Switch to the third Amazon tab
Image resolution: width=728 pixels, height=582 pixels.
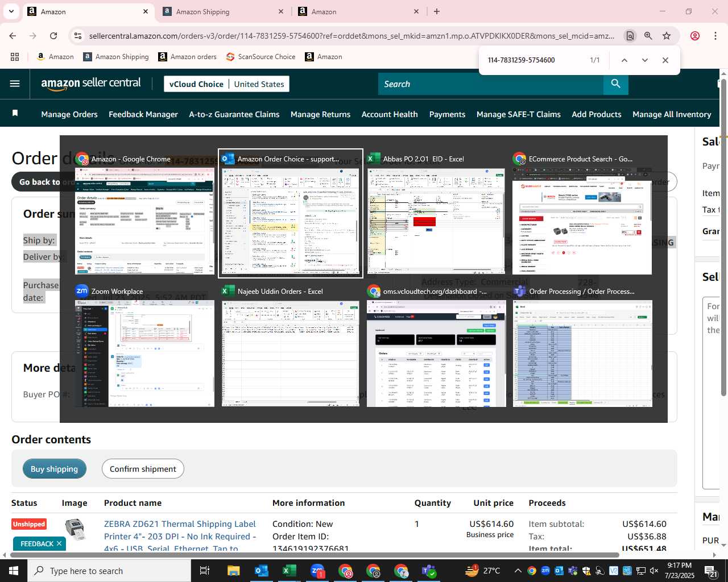coord(358,11)
